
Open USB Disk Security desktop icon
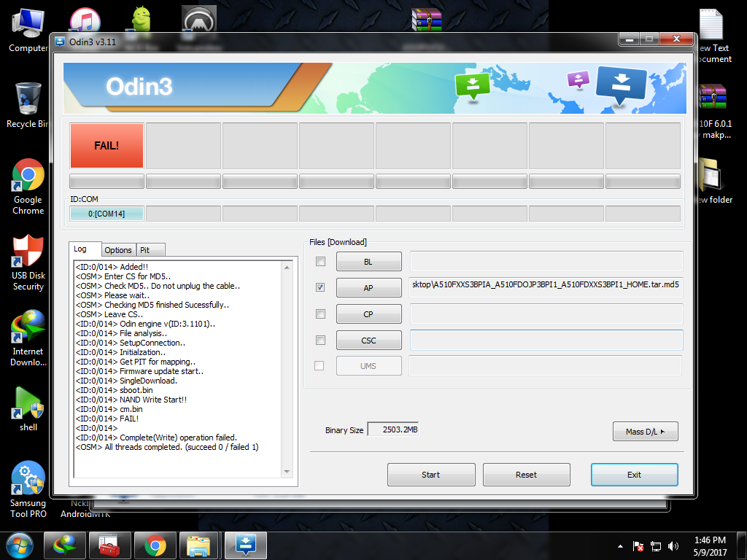[28, 253]
